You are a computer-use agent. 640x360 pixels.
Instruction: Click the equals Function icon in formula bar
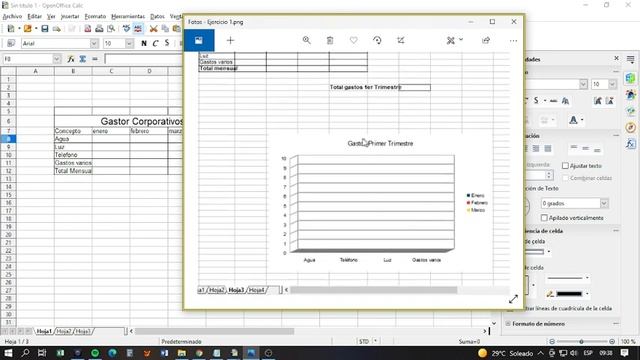[x=95, y=59]
